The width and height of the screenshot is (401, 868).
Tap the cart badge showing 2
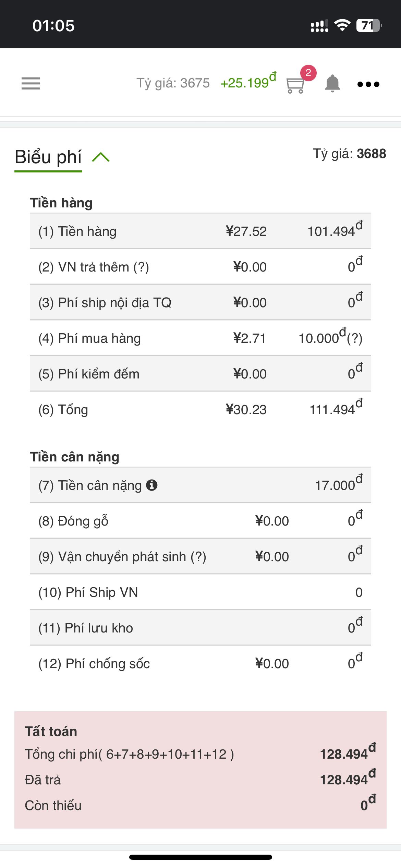(308, 73)
